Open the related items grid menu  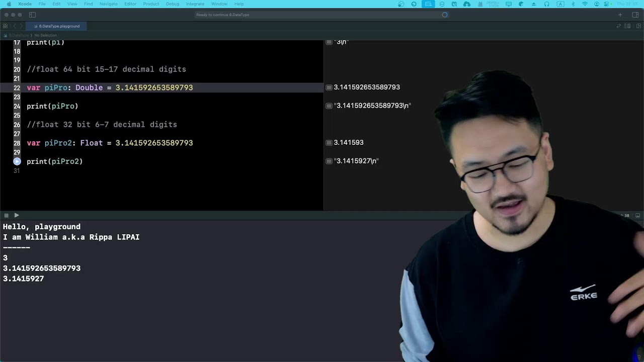point(6,26)
